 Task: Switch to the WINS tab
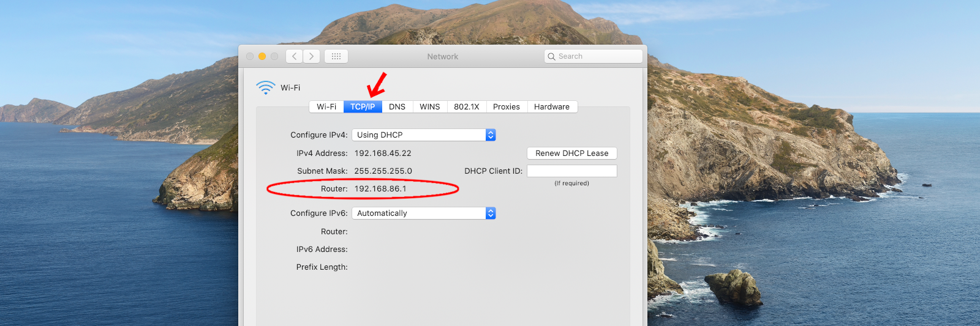coord(430,106)
